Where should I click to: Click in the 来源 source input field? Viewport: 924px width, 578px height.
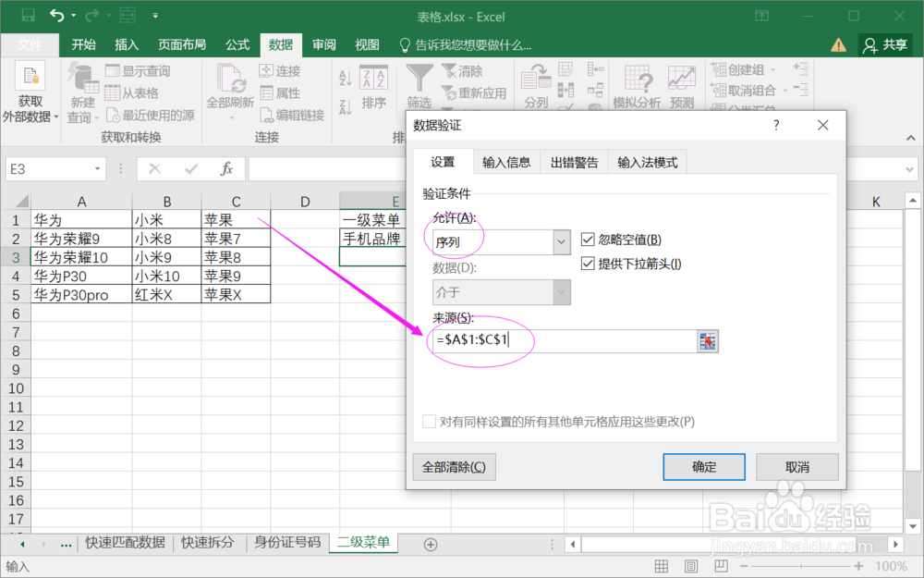565,341
